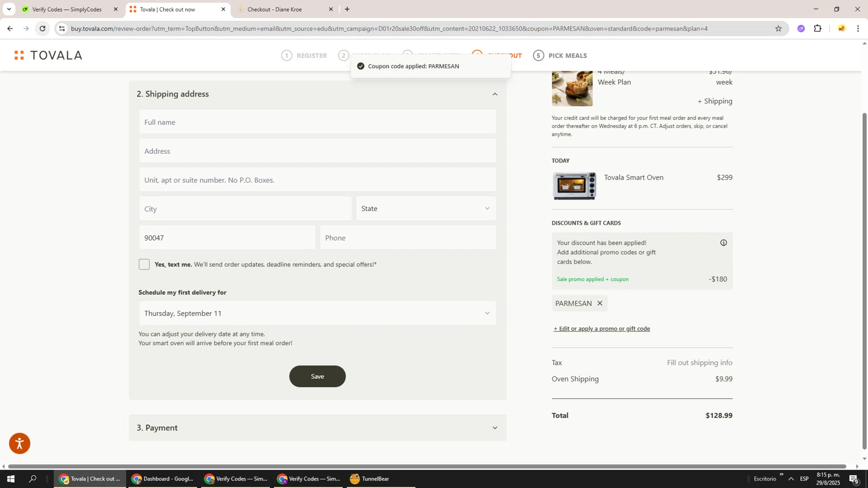The width and height of the screenshot is (868, 488).
Task: Bookmark this page with the star icon
Action: (x=778, y=28)
